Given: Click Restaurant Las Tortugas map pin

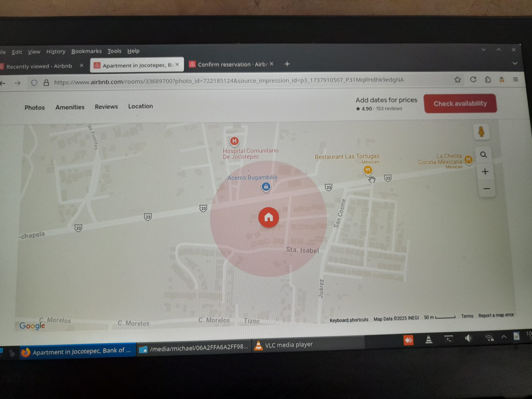Looking at the screenshot, I should [367, 170].
